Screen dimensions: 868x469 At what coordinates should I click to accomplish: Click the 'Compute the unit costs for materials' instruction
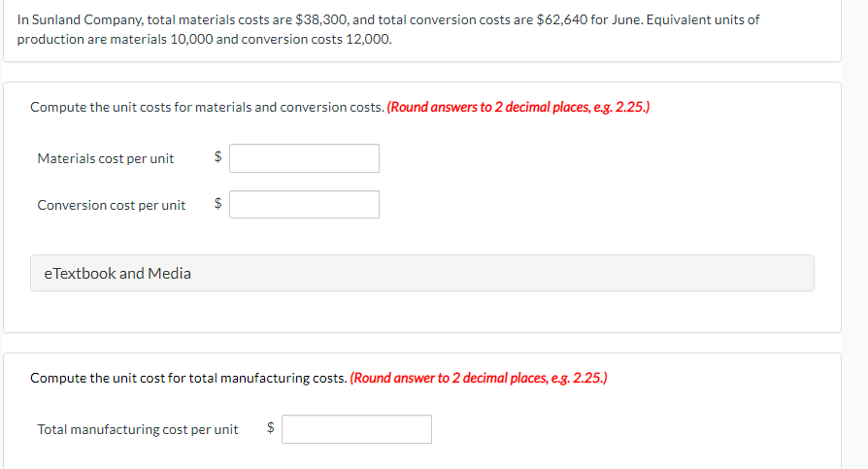[x=207, y=107]
